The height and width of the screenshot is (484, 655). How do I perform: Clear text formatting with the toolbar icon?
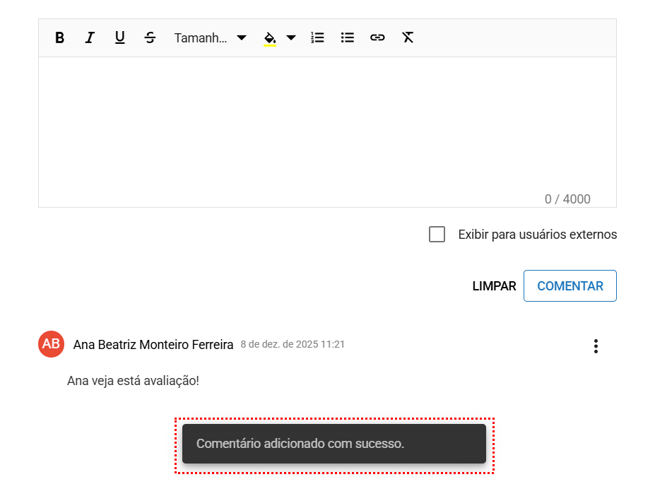pos(408,38)
